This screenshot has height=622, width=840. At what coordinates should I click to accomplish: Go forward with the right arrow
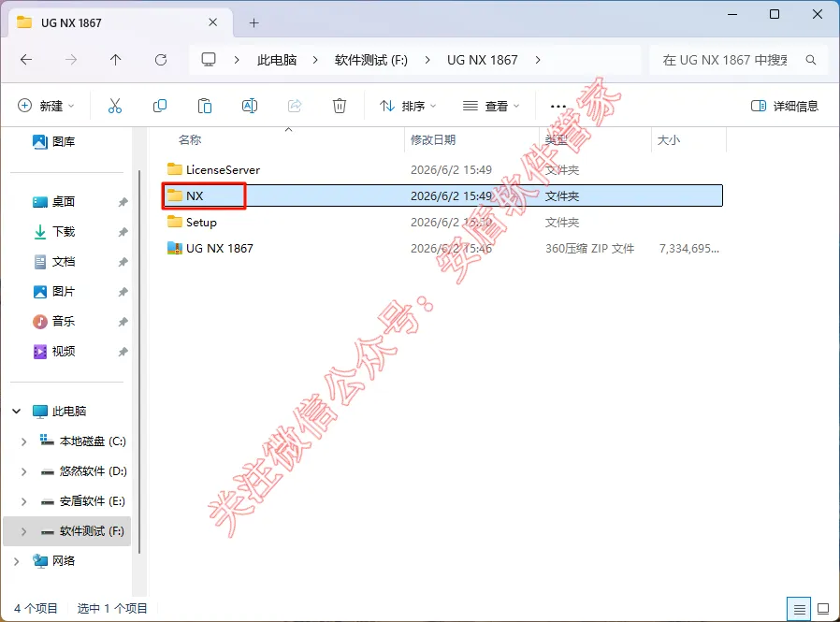point(71,60)
